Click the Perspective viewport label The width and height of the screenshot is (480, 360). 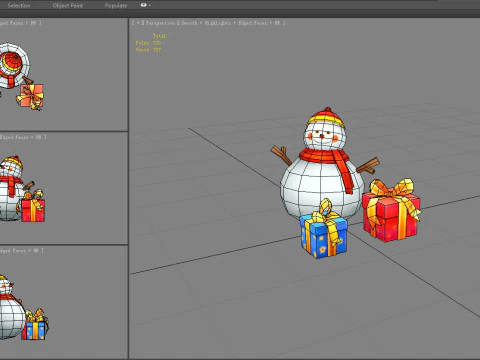point(160,23)
